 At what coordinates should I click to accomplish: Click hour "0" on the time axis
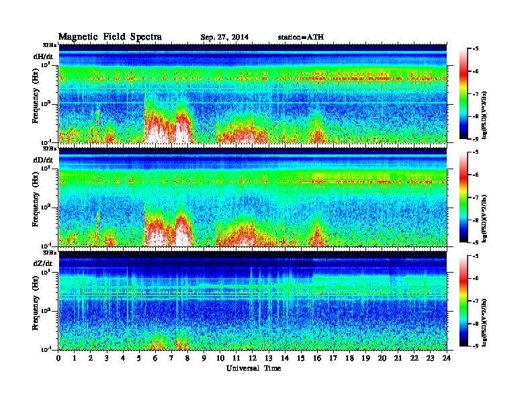[x=58, y=359]
